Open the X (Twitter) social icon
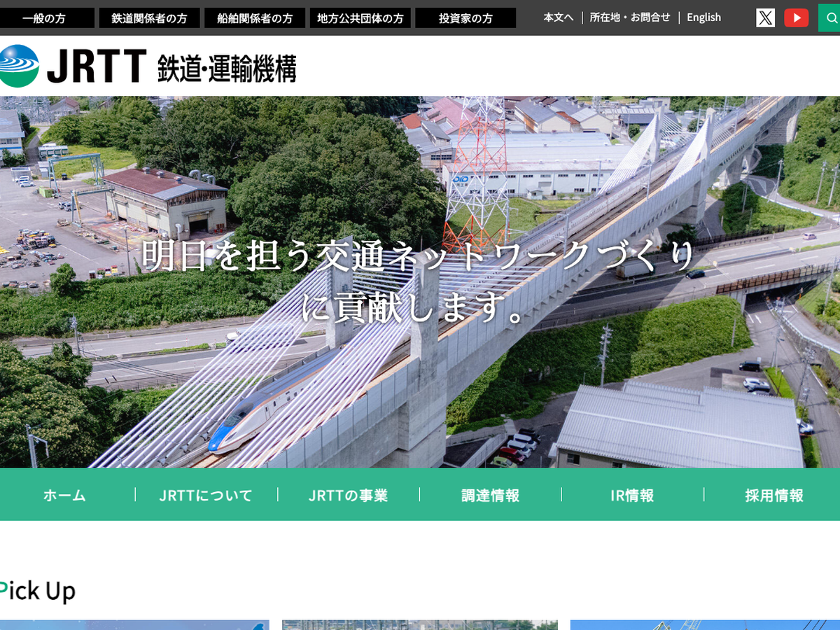Image resolution: width=840 pixels, height=630 pixels. click(x=765, y=17)
